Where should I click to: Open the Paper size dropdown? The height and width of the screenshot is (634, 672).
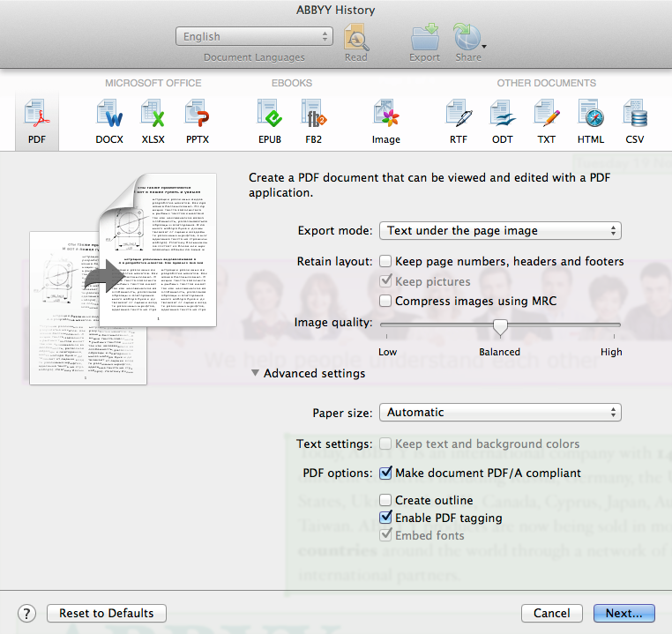point(500,413)
